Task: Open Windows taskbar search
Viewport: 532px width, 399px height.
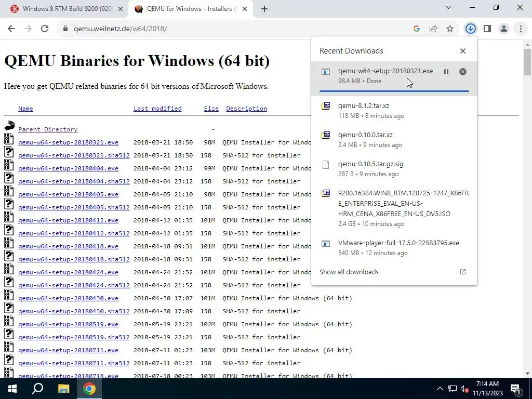Action: (x=37, y=389)
